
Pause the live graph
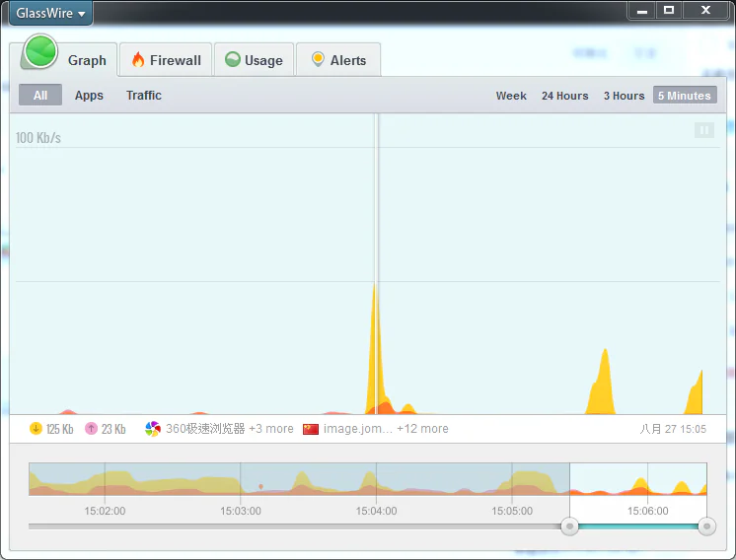tap(703, 130)
